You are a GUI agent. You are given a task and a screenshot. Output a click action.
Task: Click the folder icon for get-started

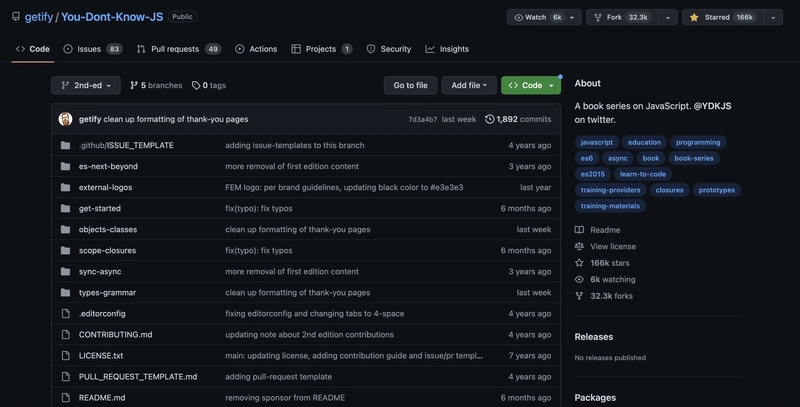tap(65, 208)
